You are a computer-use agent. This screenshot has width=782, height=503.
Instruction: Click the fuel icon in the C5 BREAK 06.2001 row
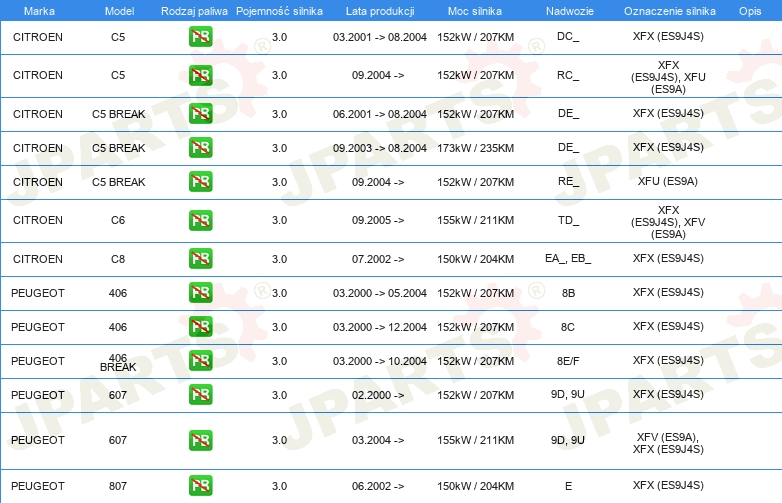(200, 114)
